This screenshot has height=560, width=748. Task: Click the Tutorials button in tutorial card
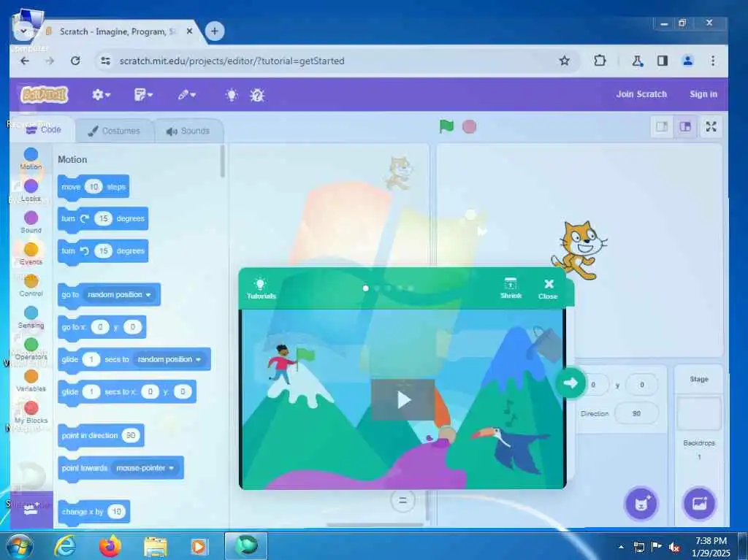coord(261,288)
